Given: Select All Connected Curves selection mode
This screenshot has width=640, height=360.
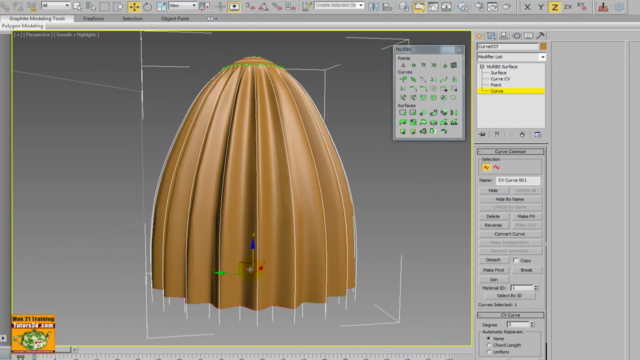Looking at the screenshot, I should [496, 167].
